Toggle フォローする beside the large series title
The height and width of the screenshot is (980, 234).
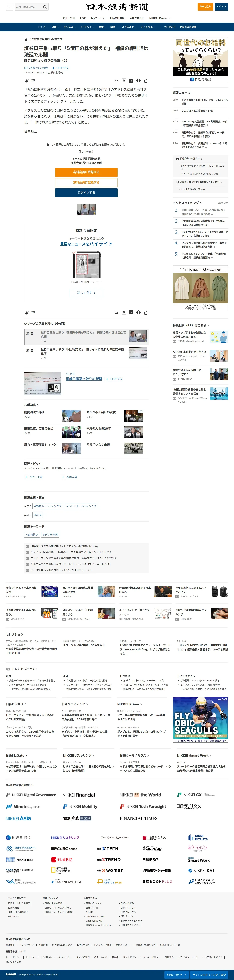point(114,379)
